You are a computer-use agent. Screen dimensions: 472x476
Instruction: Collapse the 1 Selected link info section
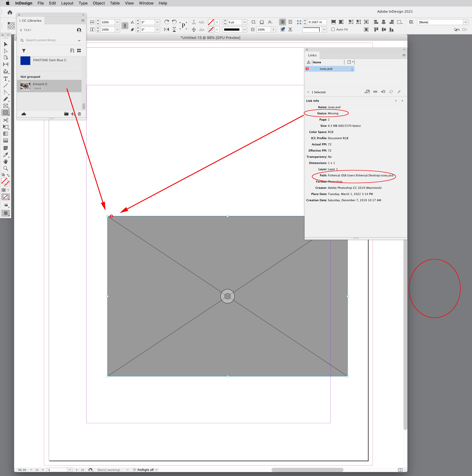point(308,92)
